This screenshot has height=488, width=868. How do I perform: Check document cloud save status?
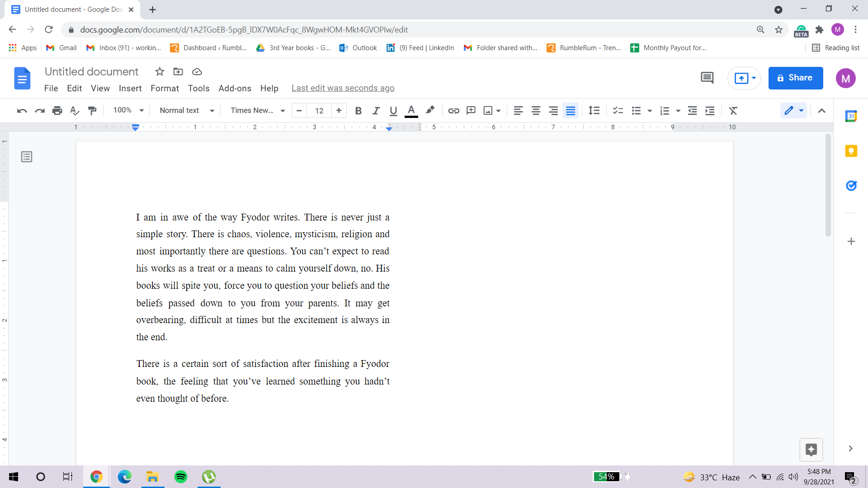point(197,72)
